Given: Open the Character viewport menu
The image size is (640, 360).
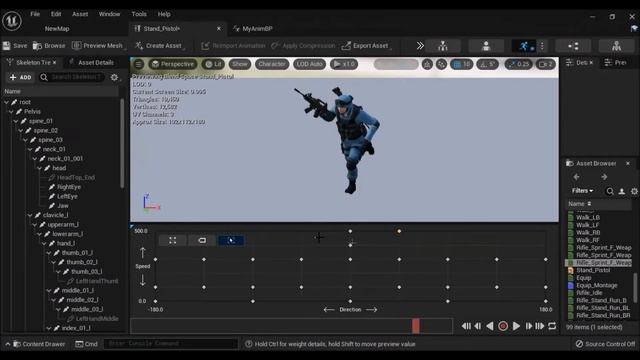Looking at the screenshot, I should click(272, 64).
